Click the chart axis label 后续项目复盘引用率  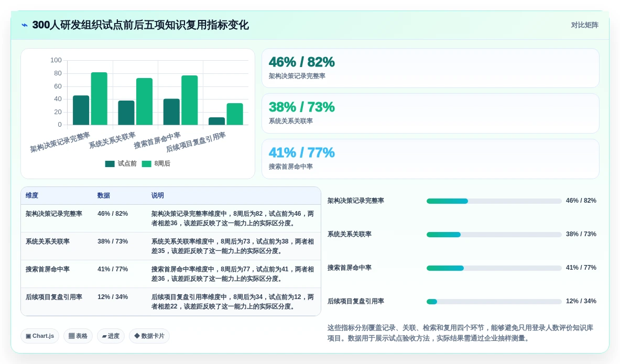pos(195,142)
